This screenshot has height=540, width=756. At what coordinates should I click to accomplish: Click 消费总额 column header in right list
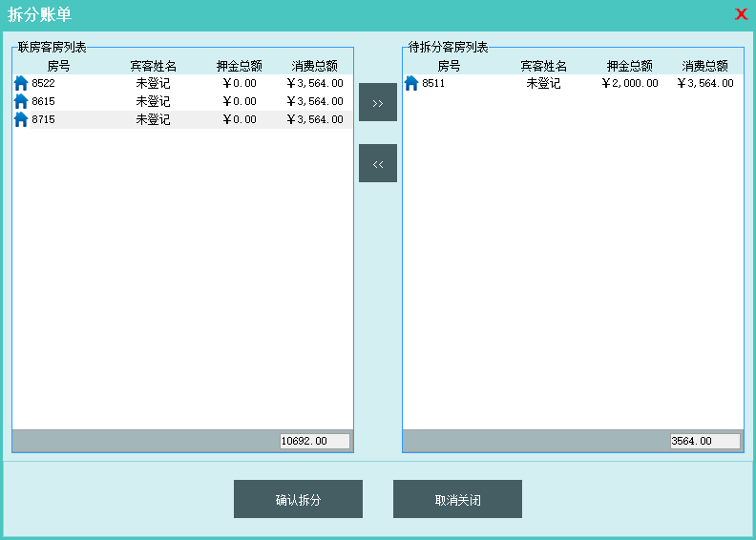click(704, 66)
